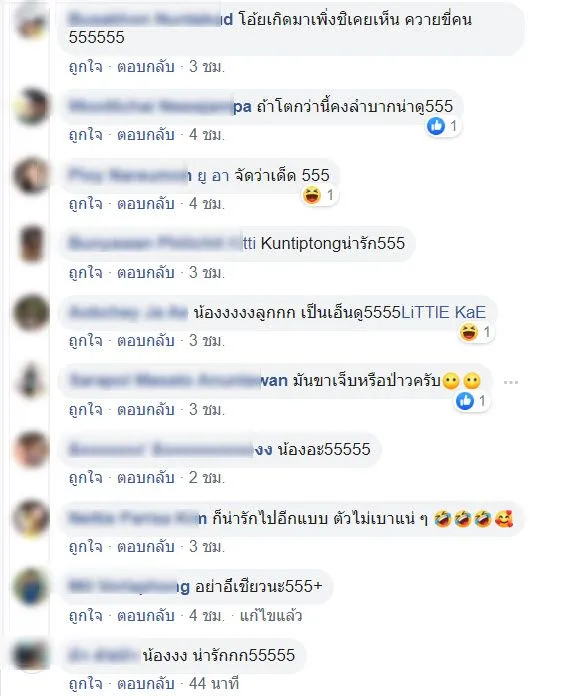This screenshot has height=696, width=562.
Task: Click the 44 นาที timestamp link
Action: pos(214,684)
